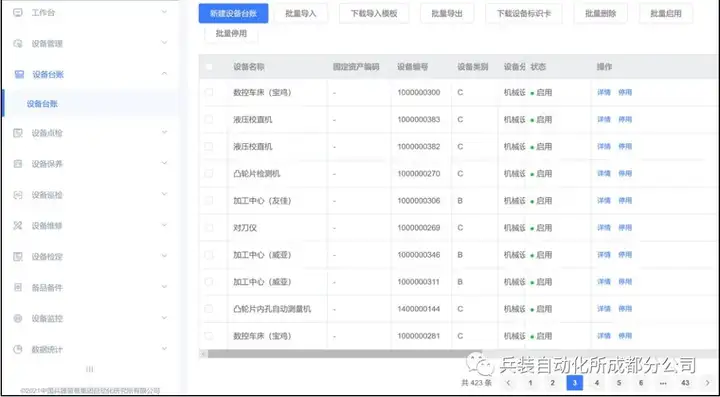
Task: Click 停用 for 加工中心（友佳）
Action: 625,201
